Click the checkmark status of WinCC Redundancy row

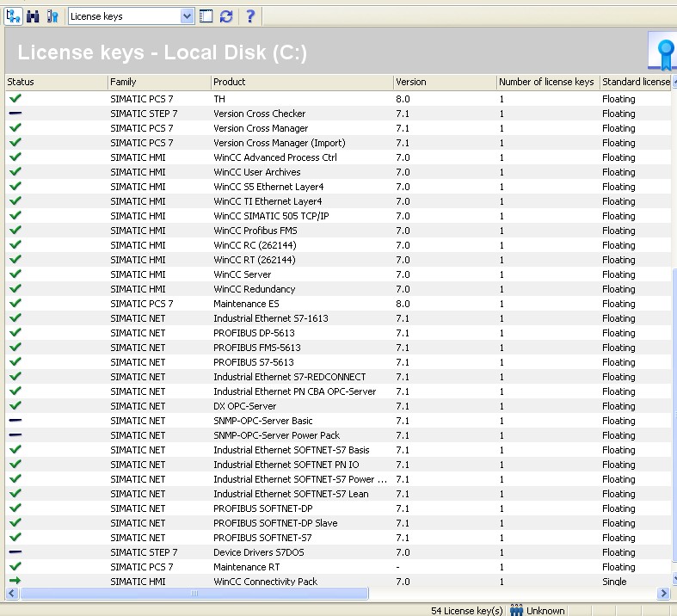click(x=15, y=288)
